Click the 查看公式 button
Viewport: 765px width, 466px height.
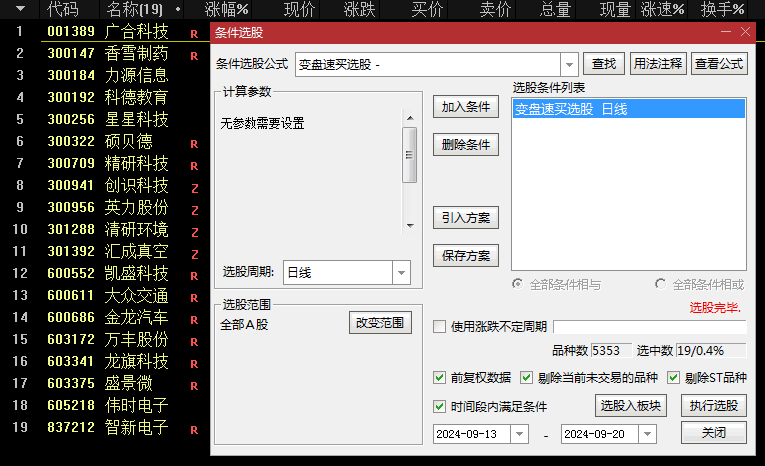[x=719, y=64]
